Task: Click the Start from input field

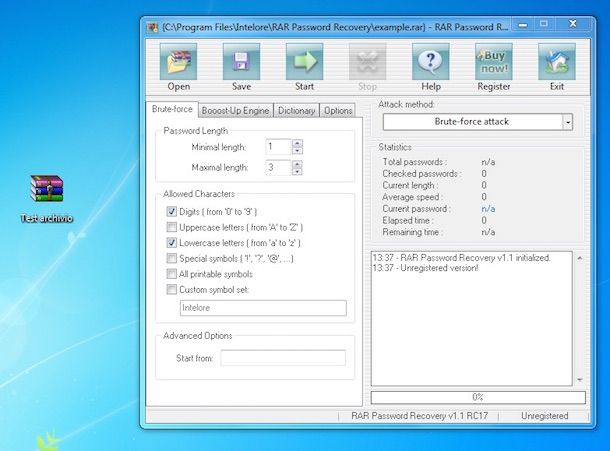Action: pos(283,358)
